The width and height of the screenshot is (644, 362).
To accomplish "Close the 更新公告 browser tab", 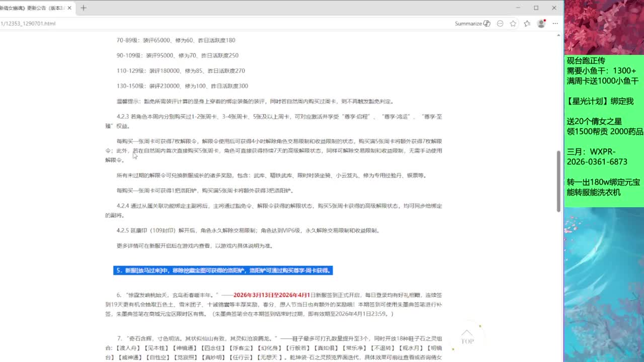I will (x=69, y=8).
